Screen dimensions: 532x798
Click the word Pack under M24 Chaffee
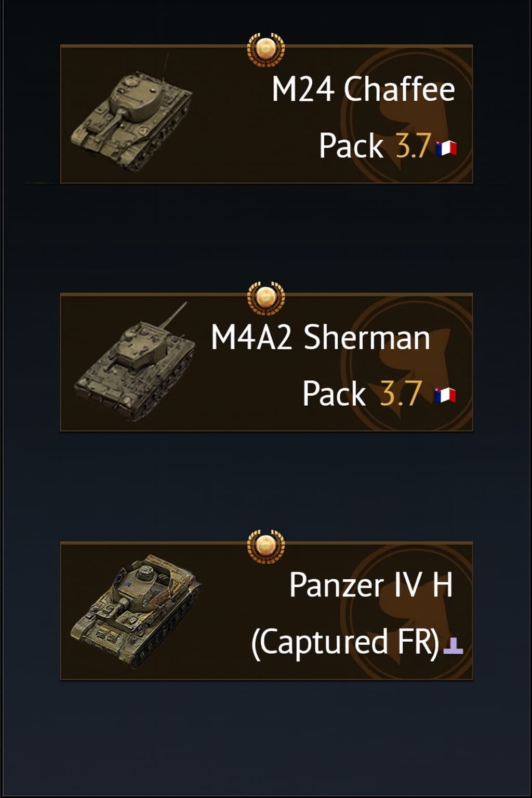(x=351, y=145)
